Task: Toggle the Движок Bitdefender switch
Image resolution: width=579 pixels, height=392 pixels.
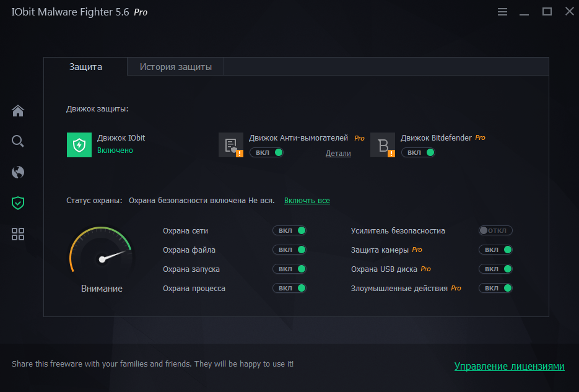Action: click(418, 152)
